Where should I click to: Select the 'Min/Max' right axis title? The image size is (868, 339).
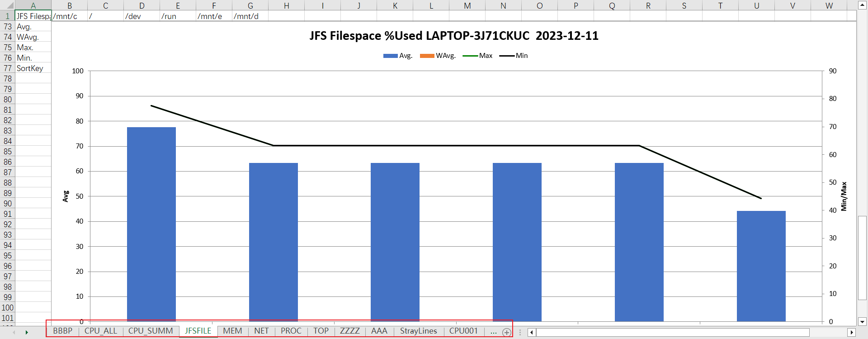[x=844, y=196]
